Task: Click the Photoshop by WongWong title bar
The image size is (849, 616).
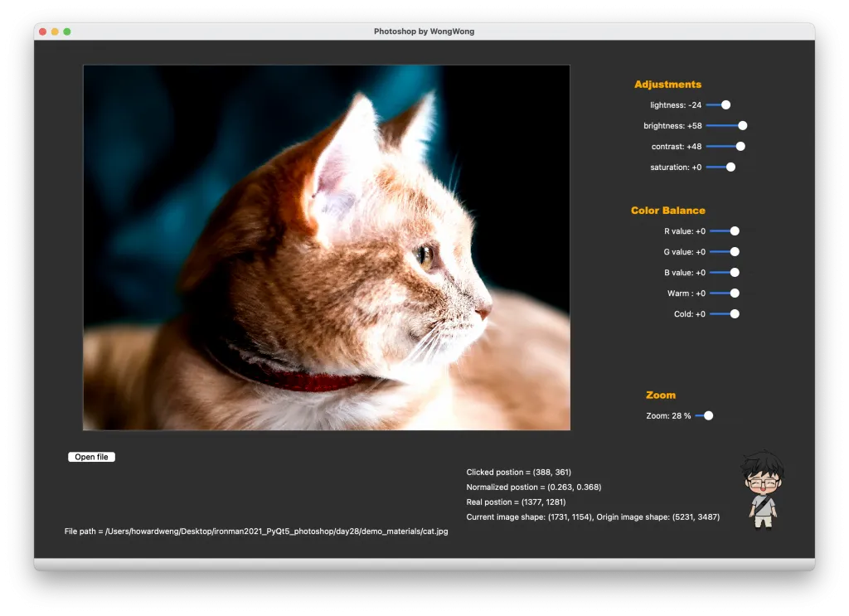Action: point(424,32)
